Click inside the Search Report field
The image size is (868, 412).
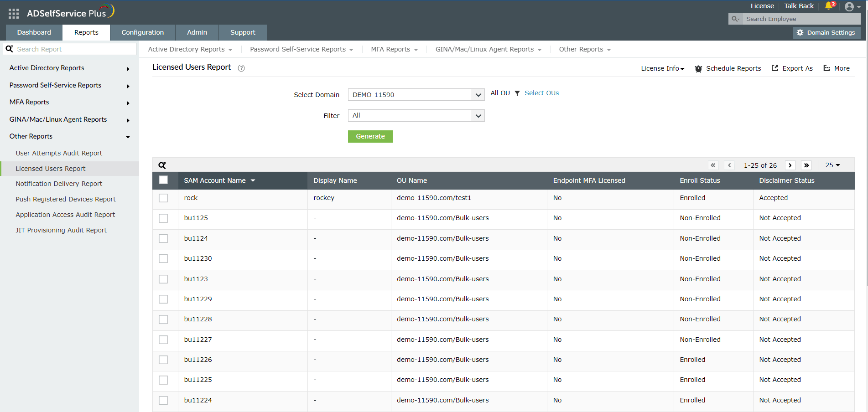click(76, 49)
